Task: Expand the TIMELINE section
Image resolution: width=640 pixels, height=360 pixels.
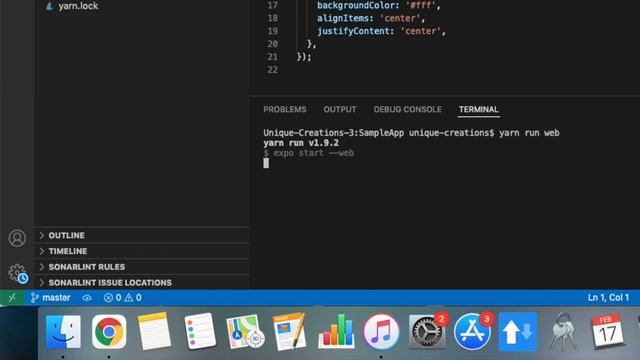Action: [142, 251]
